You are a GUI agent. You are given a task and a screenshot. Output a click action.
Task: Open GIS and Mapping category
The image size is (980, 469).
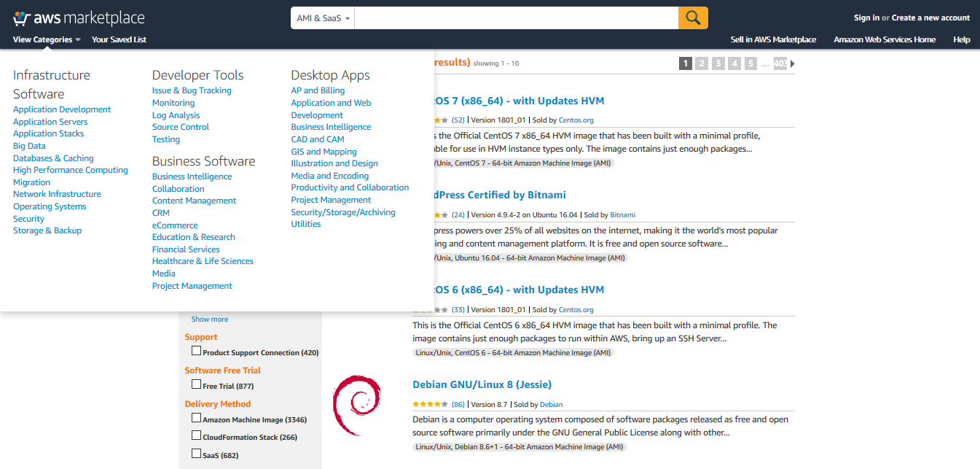pyautogui.click(x=324, y=152)
